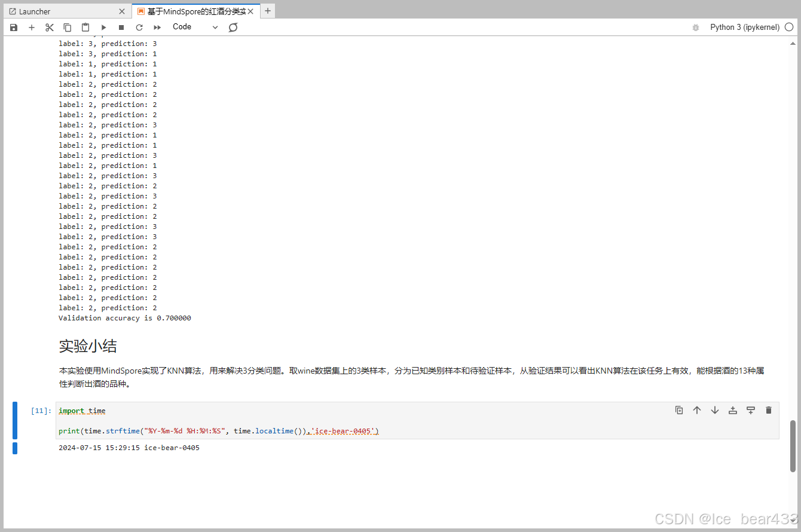The image size is (801, 532).
Task: Click the import time code line
Action: click(82, 411)
